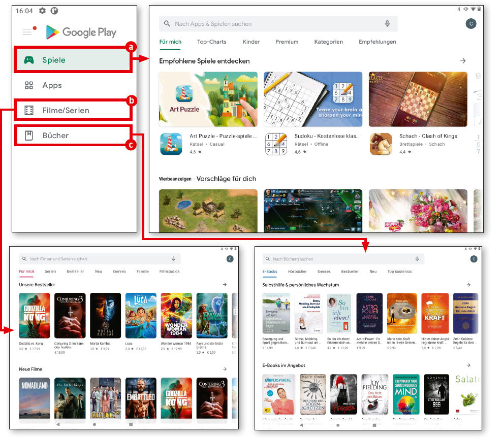
Task: Open the account avatar in the games screen
Action: [x=471, y=24]
